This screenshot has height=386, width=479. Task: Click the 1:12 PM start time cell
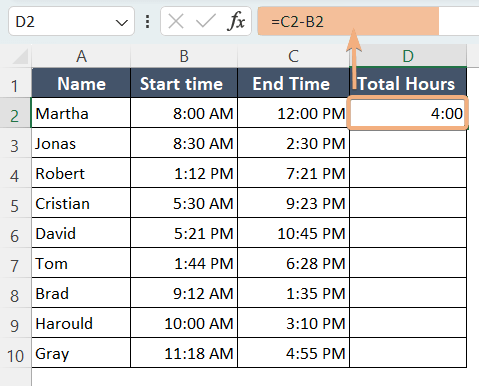pyautogui.click(x=184, y=173)
